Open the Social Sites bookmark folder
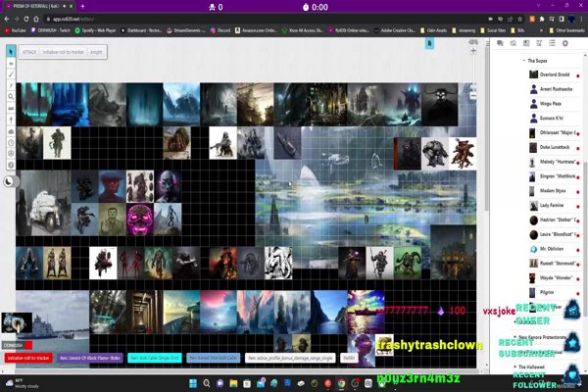Viewport: 588px width, 392px height. point(493,30)
